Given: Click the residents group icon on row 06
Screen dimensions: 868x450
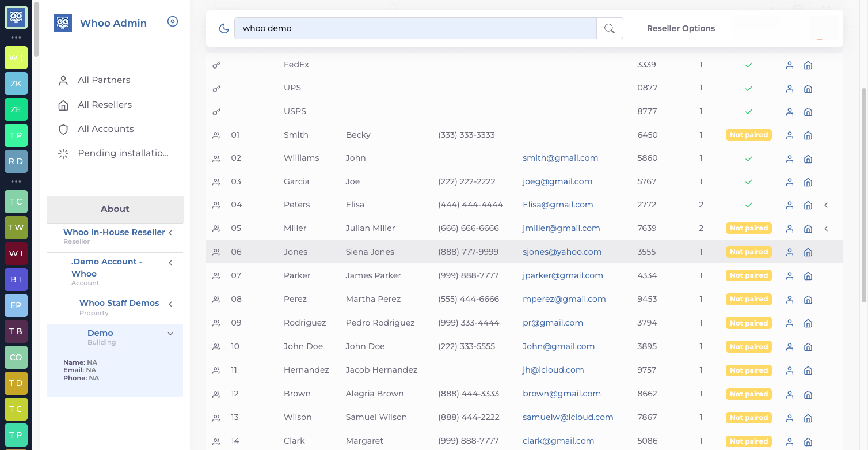Looking at the screenshot, I should tap(216, 252).
